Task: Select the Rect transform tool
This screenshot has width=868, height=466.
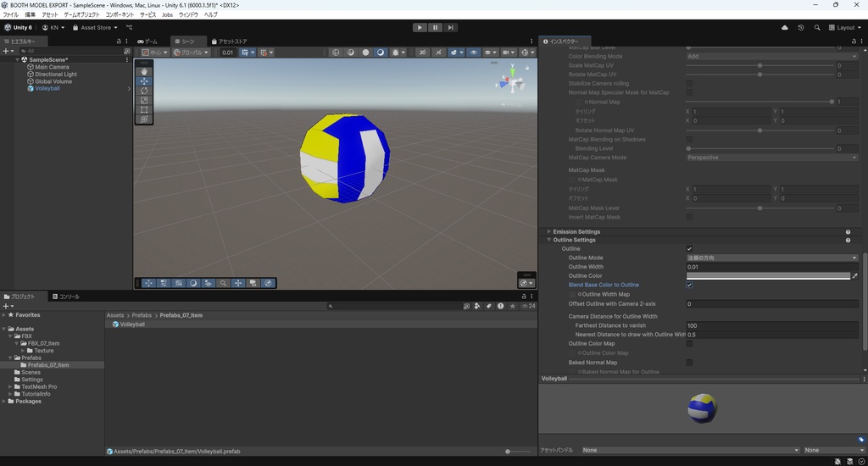Action: 144,109
